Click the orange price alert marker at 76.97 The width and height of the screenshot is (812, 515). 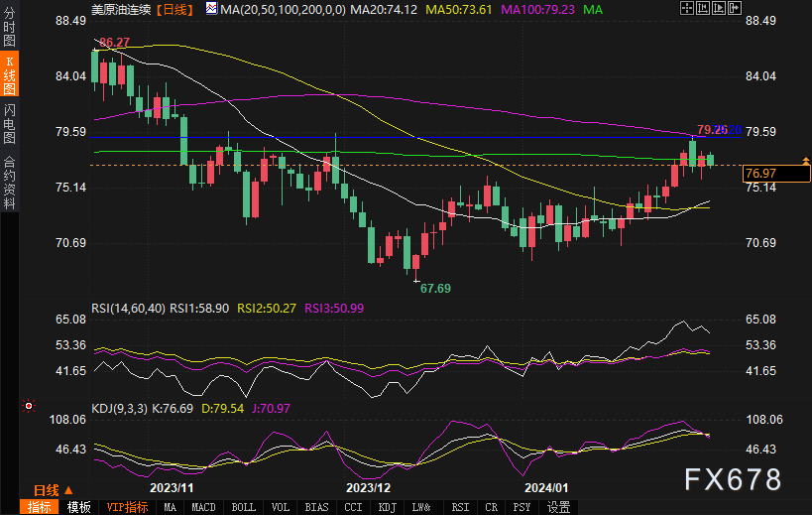(806, 161)
